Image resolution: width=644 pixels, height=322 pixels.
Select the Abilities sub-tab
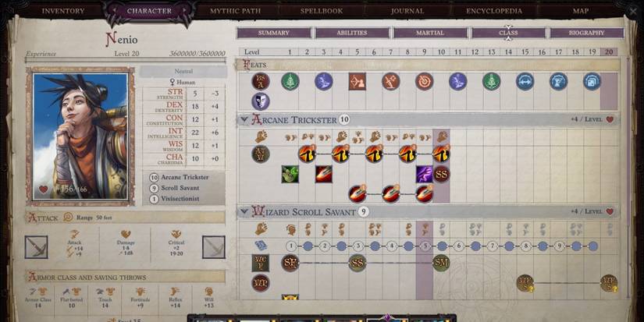click(352, 33)
